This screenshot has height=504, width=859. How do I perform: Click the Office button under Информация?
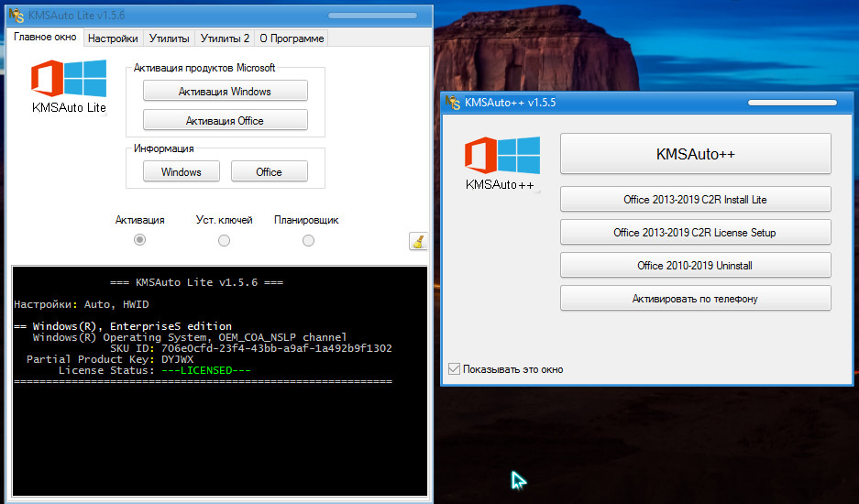(x=269, y=171)
